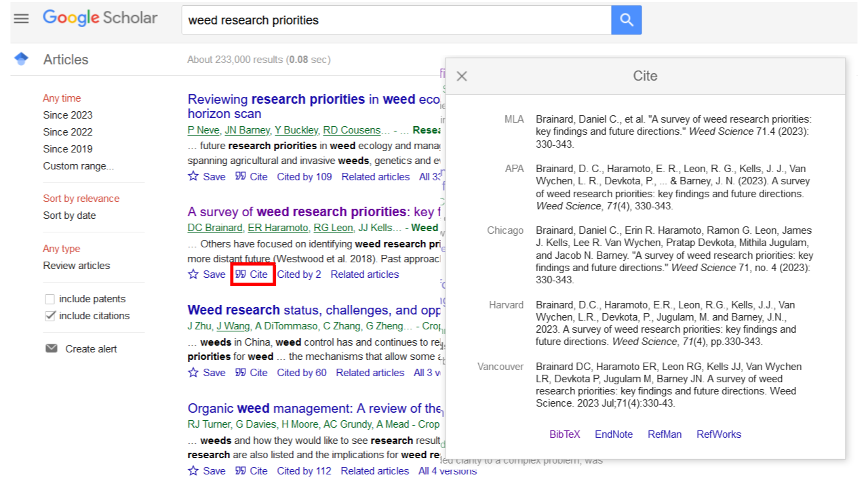Click the Create alert envelope icon

click(52, 348)
